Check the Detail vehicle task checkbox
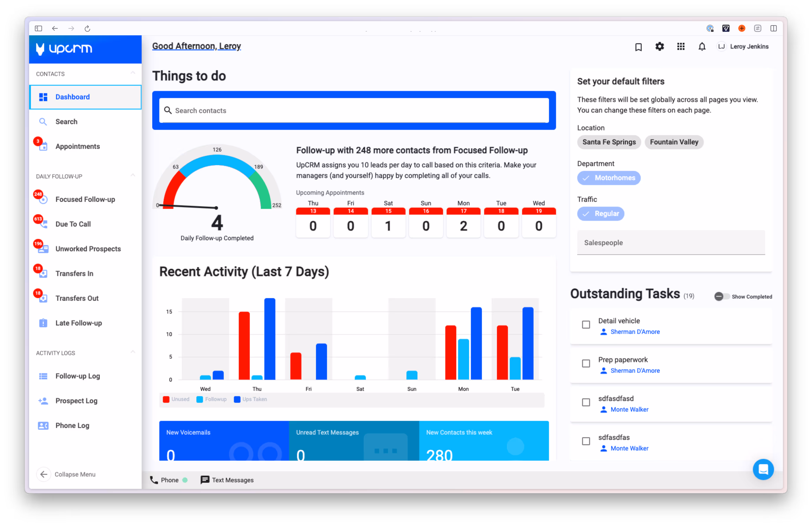Image resolution: width=812 pixels, height=526 pixels. [586, 325]
